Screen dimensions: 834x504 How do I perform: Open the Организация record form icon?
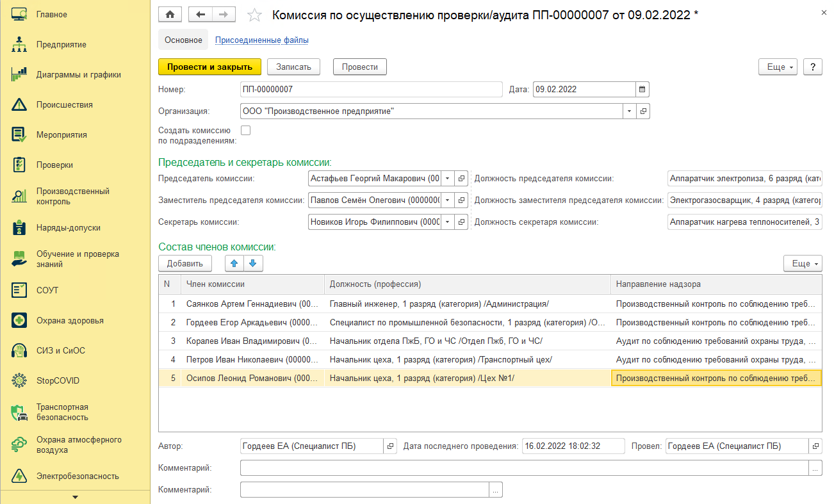[x=643, y=111]
